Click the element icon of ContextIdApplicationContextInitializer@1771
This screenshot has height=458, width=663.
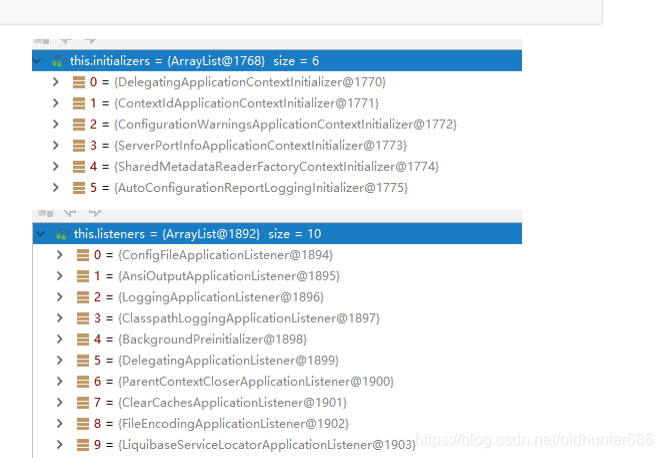pos(79,103)
